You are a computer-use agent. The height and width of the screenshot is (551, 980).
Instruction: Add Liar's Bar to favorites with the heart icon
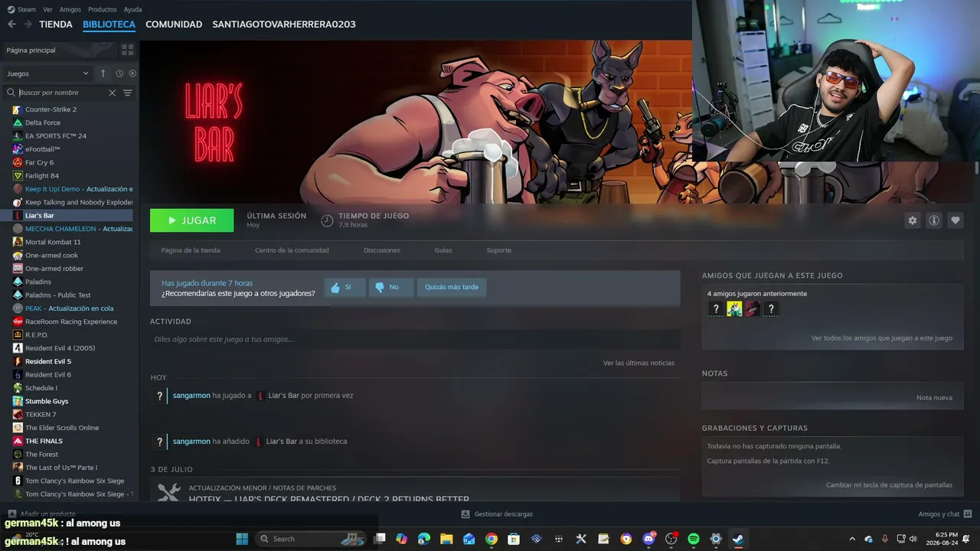click(x=955, y=220)
